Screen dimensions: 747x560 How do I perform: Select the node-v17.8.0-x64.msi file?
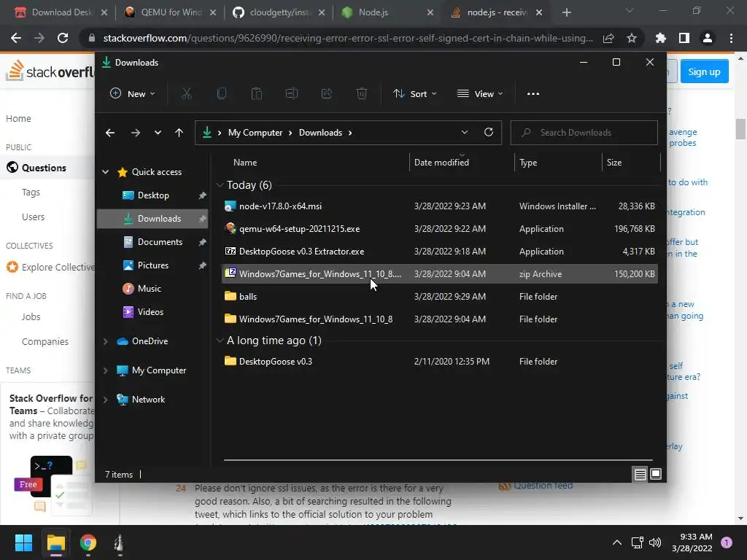coord(440,206)
